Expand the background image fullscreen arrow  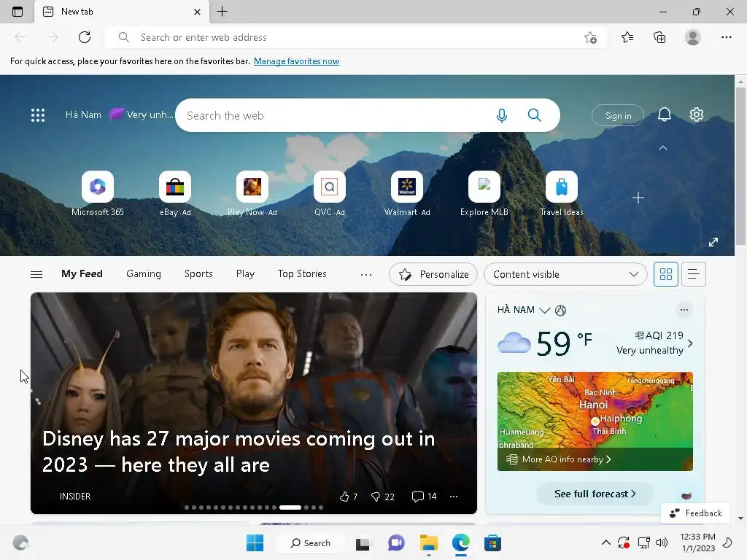713,242
